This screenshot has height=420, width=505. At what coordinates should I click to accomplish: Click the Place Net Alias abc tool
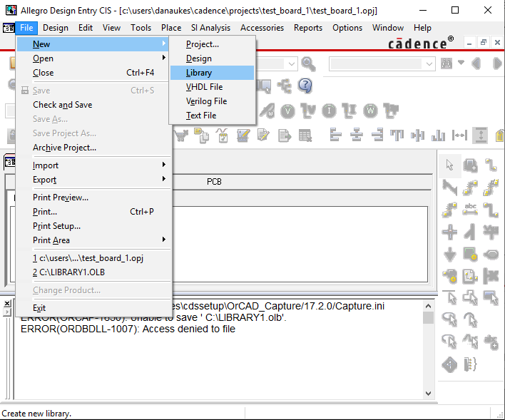470,210
